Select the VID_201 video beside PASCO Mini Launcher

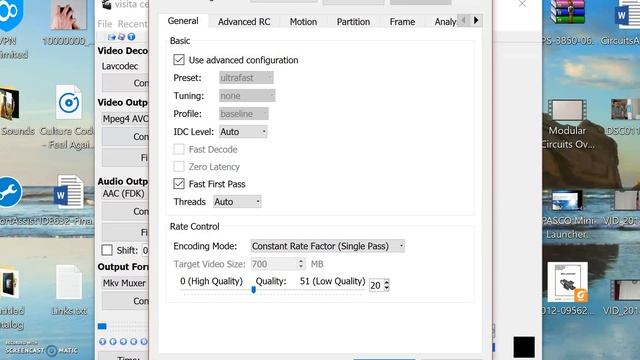pos(627,201)
